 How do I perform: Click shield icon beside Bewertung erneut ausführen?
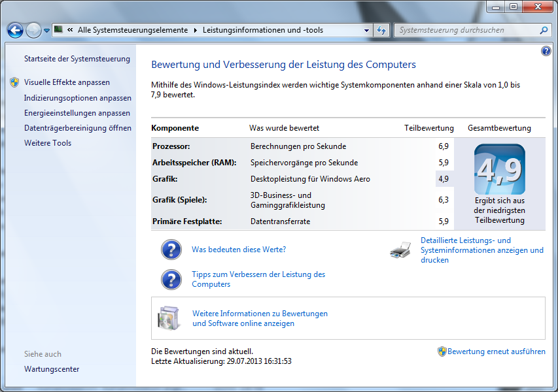coord(442,351)
